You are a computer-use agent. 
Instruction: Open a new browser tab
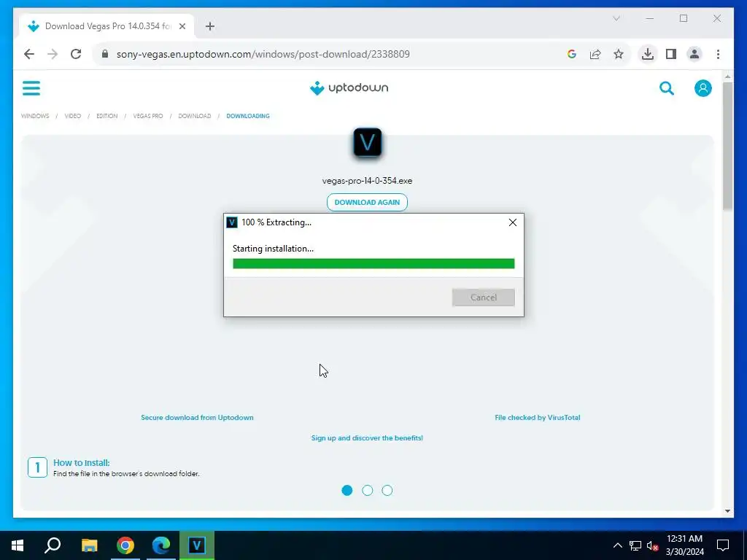click(x=210, y=26)
